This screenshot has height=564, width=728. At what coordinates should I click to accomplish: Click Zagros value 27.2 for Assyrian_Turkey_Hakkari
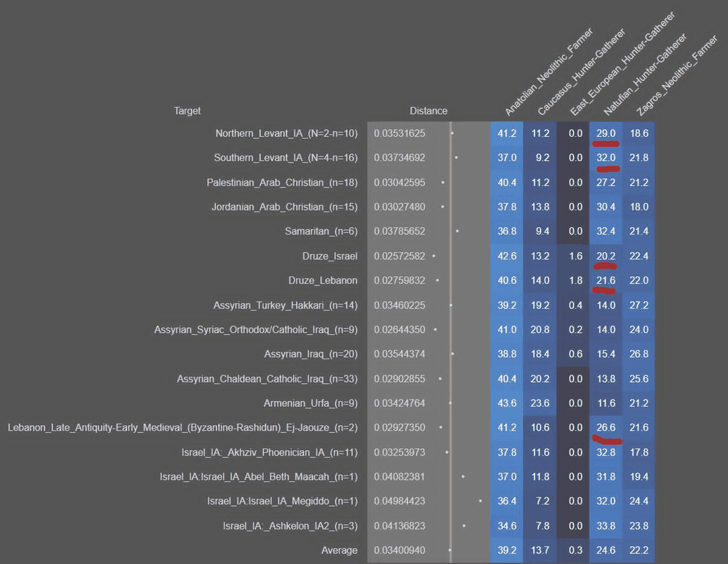[x=639, y=305]
